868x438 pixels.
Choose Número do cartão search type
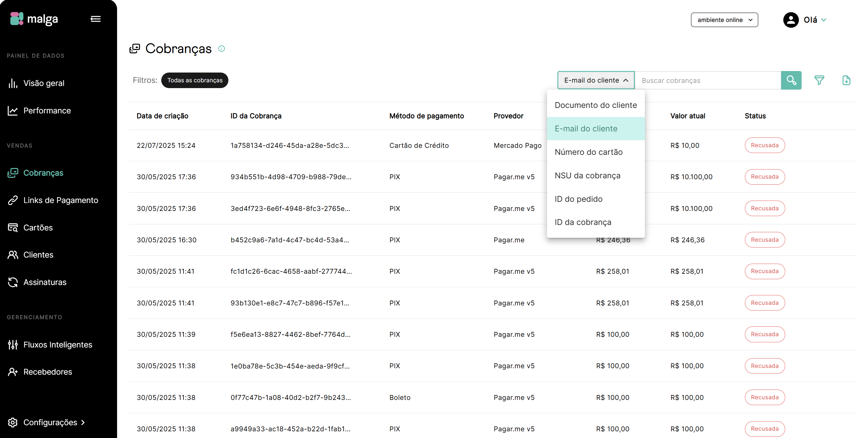click(x=588, y=152)
